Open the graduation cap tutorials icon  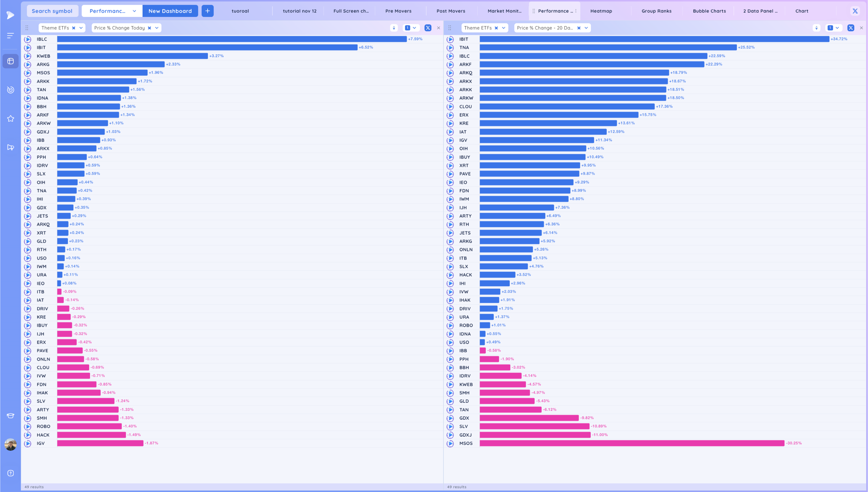(x=10, y=416)
